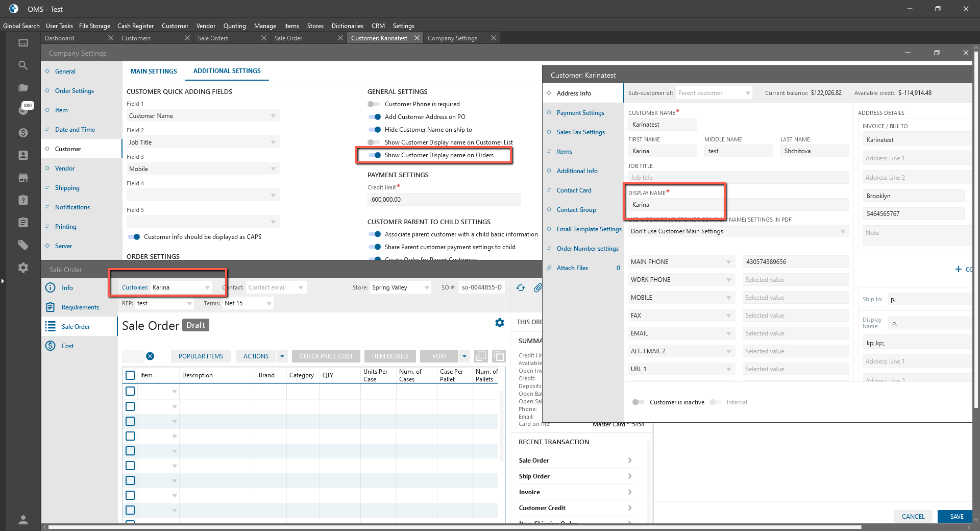This screenshot has height=531, width=980.
Task: Switch to the Main Settings tab
Action: 154,71
